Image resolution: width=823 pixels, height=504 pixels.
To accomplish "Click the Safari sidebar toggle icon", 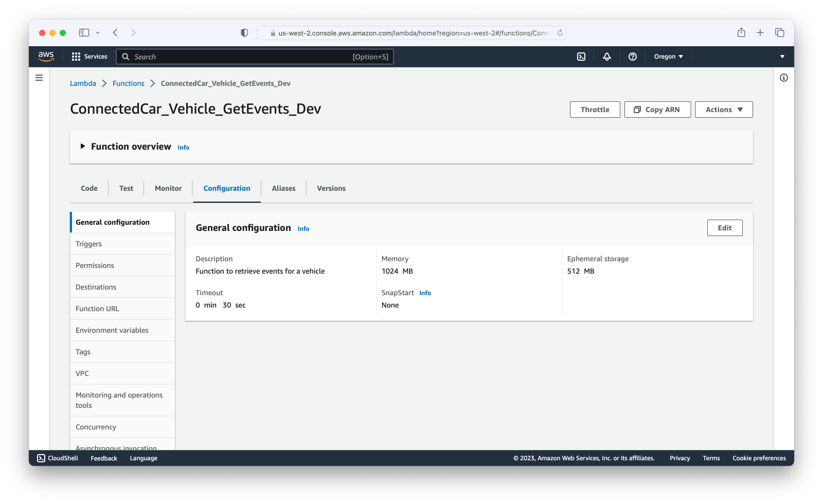I will (x=84, y=32).
